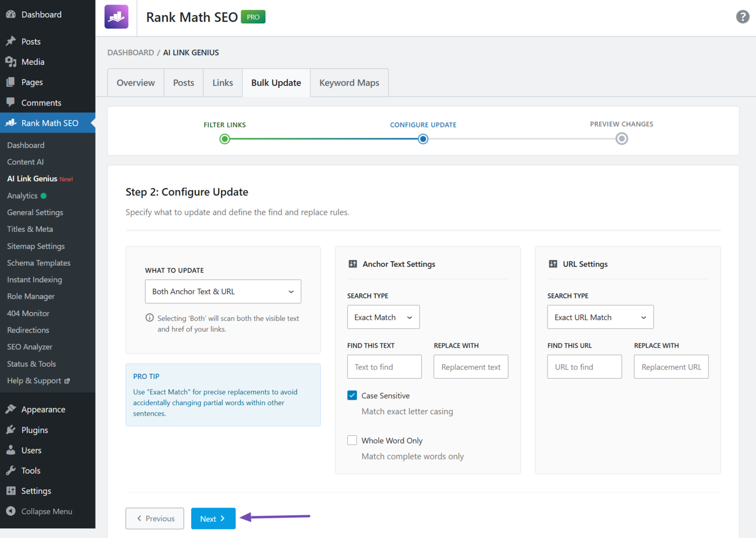Open the What To Update dropdown
Image resolution: width=756 pixels, height=538 pixels.
pos(223,292)
